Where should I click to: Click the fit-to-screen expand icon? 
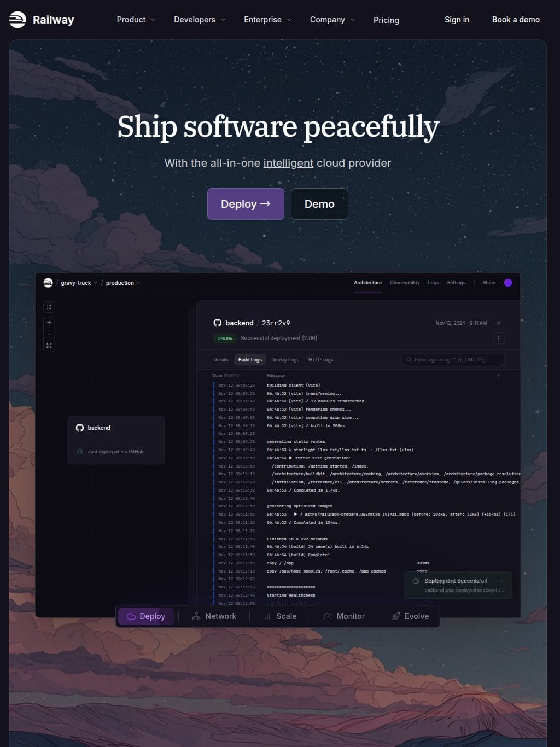click(x=49, y=346)
